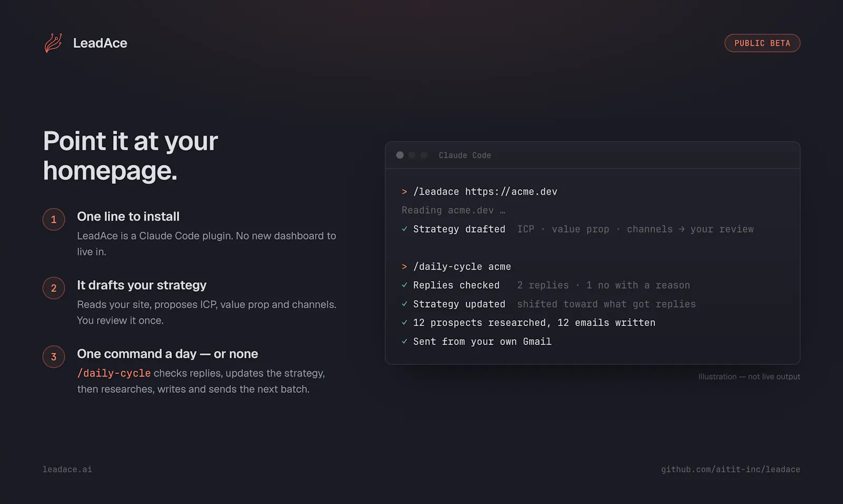Click the 'Illustration — not live output' caption
The width and height of the screenshot is (843, 504).
click(x=749, y=377)
